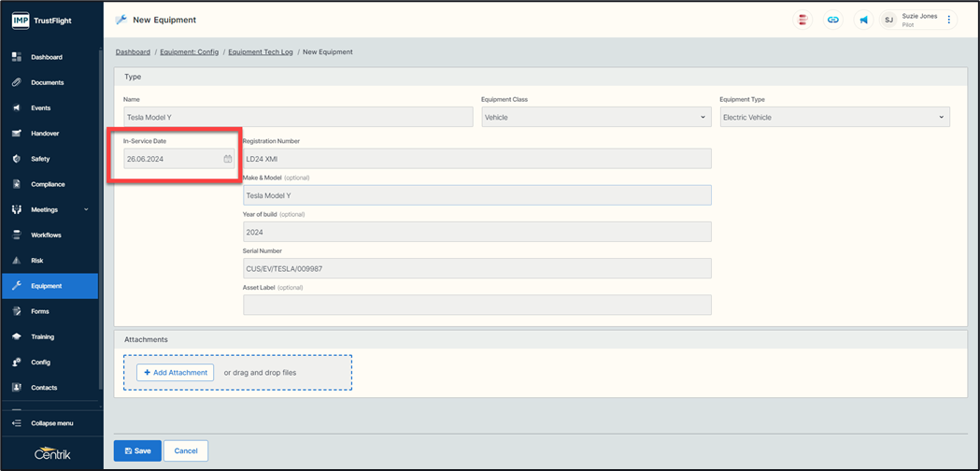Click the Save button
Viewport: 980px width, 471px height.
point(137,450)
